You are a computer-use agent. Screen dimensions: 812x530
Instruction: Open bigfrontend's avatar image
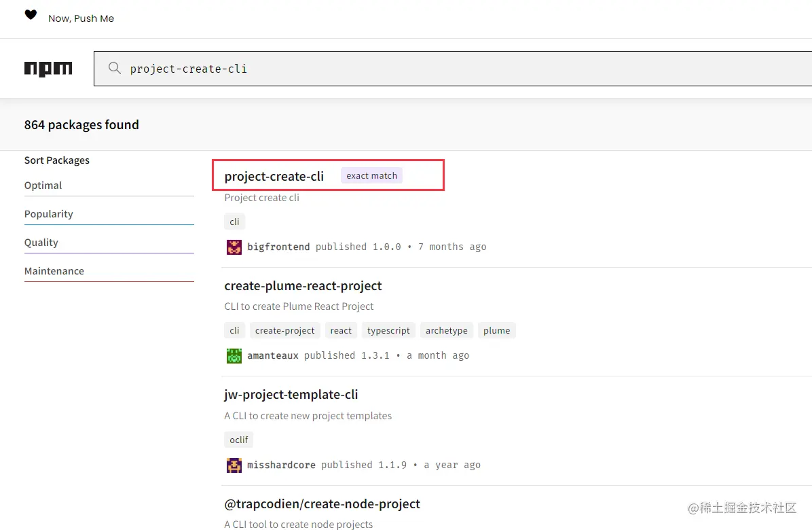[234, 247]
